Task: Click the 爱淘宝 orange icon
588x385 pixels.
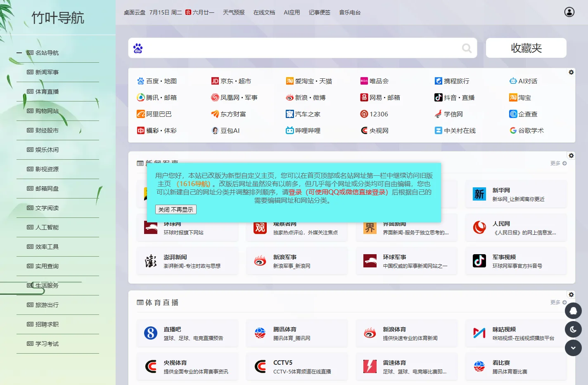Action: [290, 81]
